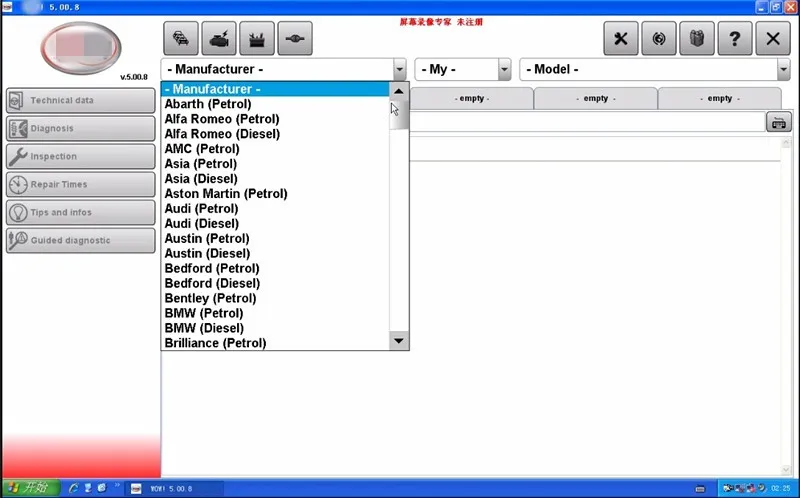
Task: Select Alfa Romeo (Diesel)
Action: 276,134
